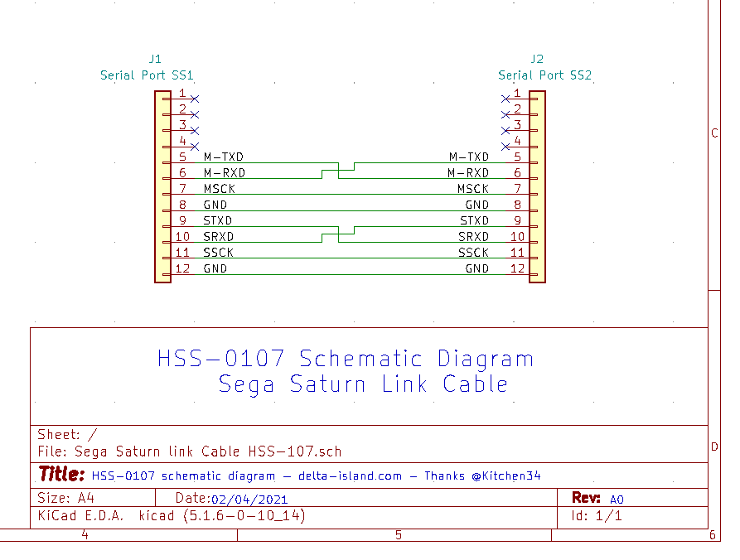The width and height of the screenshot is (740, 560).
Task: Select the M-TXD label near J2
Action: pyautogui.click(x=469, y=157)
